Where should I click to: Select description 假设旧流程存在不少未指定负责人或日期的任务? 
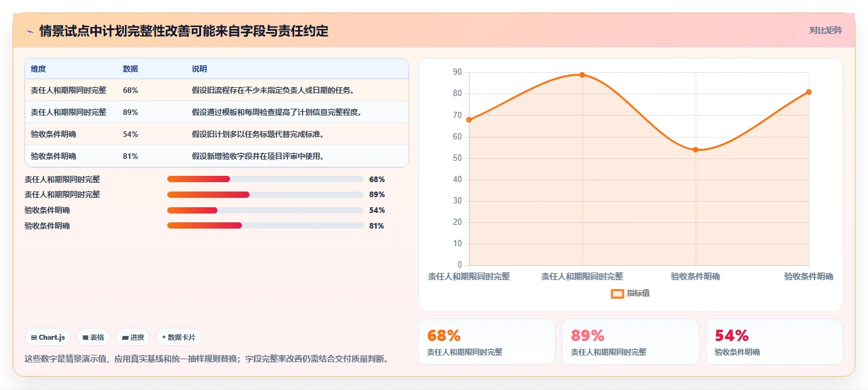click(273, 90)
